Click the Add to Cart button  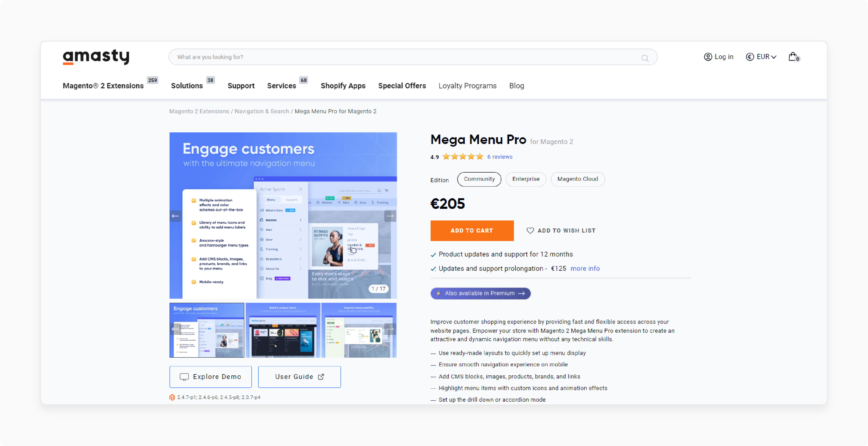pyautogui.click(x=472, y=231)
